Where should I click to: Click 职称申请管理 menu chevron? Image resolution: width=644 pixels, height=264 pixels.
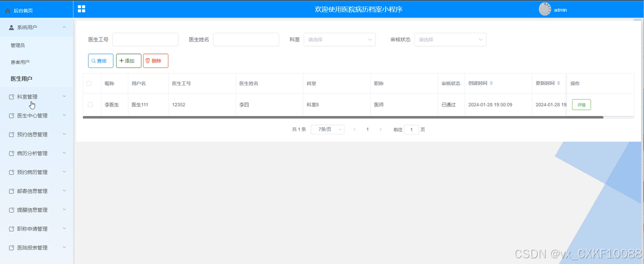tap(64, 228)
